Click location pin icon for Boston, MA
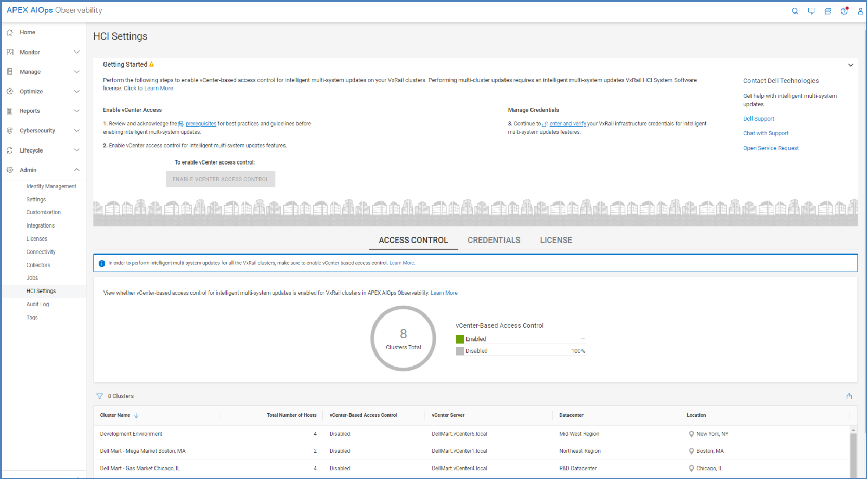The image size is (868, 480). pos(691,451)
